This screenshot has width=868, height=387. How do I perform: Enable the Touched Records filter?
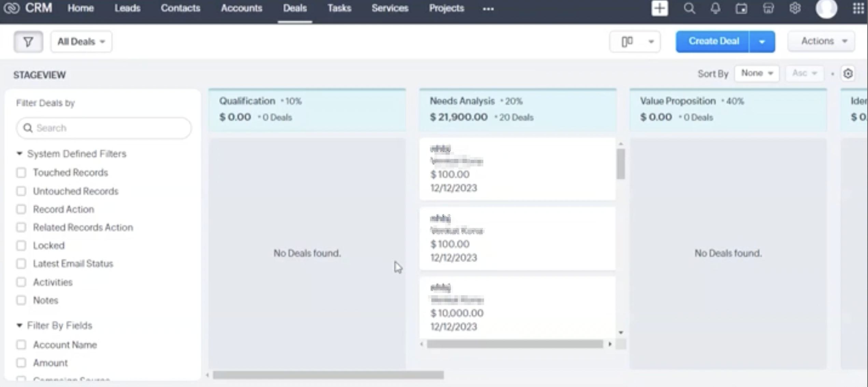pos(22,173)
